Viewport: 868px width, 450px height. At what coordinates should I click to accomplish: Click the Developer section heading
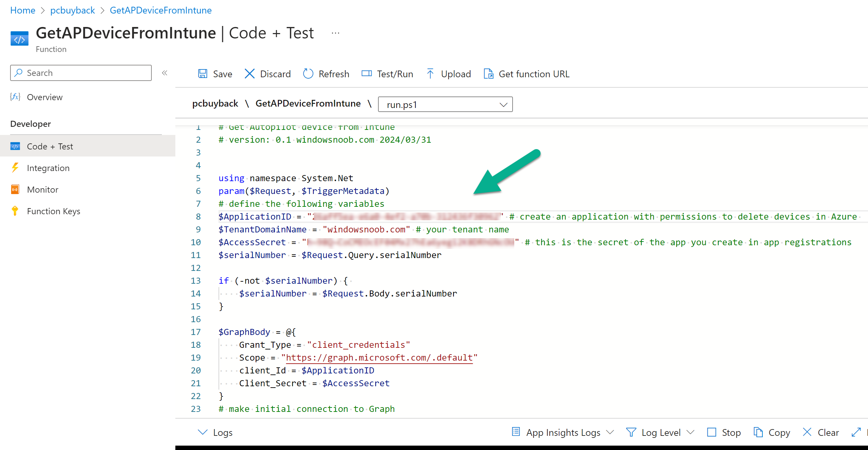point(31,124)
